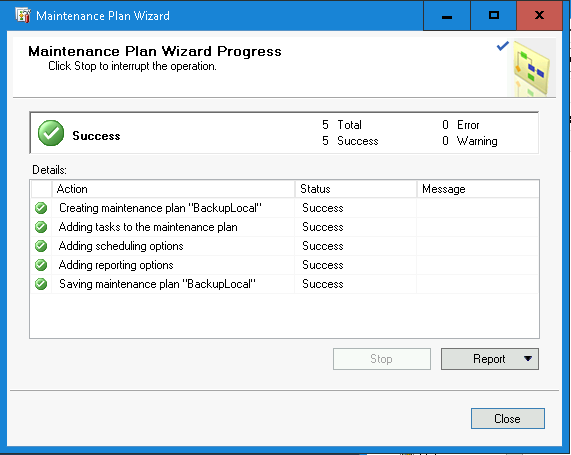Select 'Saving maintenance plan "BackupLocal"' row text
The image size is (571, 455).
[x=157, y=284]
